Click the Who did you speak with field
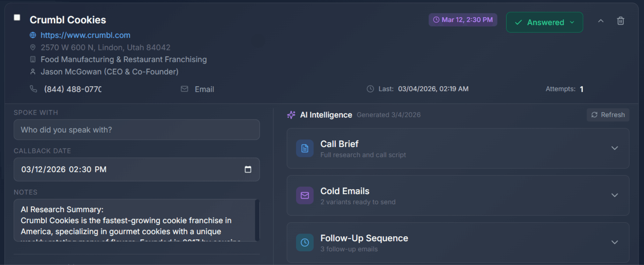The height and width of the screenshot is (265, 644). [137, 130]
